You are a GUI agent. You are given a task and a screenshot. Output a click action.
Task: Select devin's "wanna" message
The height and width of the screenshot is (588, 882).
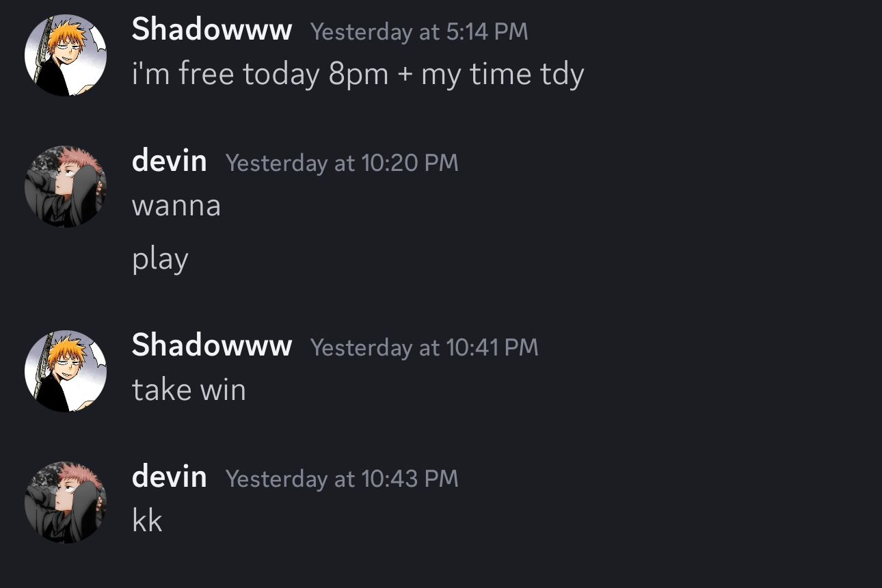tap(176, 206)
